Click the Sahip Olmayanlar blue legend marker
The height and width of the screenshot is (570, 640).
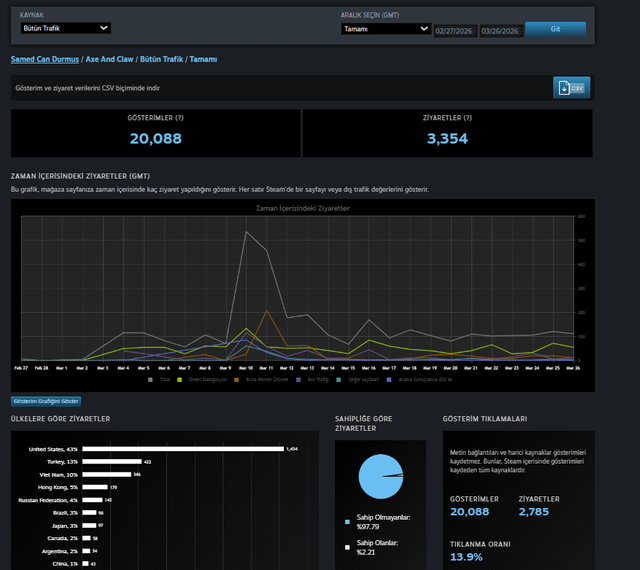click(x=347, y=522)
